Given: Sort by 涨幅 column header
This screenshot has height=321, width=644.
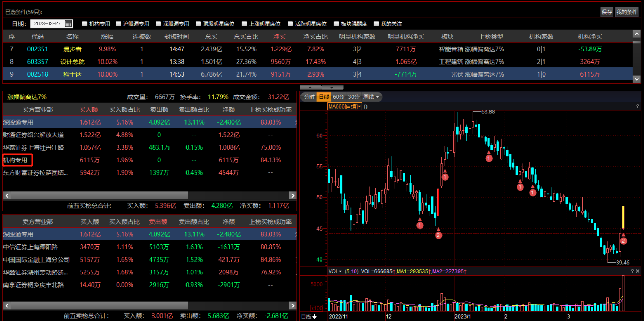Looking at the screenshot, I should pos(107,37).
